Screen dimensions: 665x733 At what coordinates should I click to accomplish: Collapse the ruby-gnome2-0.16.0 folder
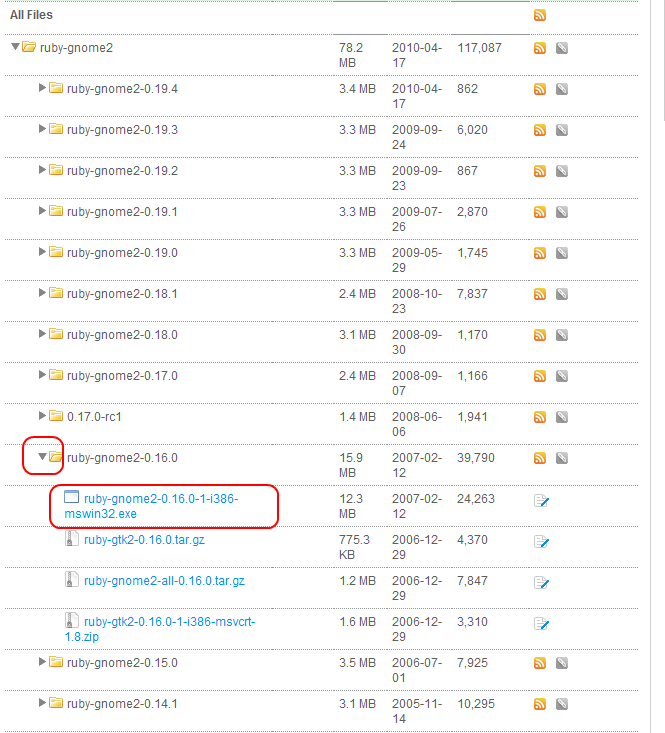[x=43, y=457]
